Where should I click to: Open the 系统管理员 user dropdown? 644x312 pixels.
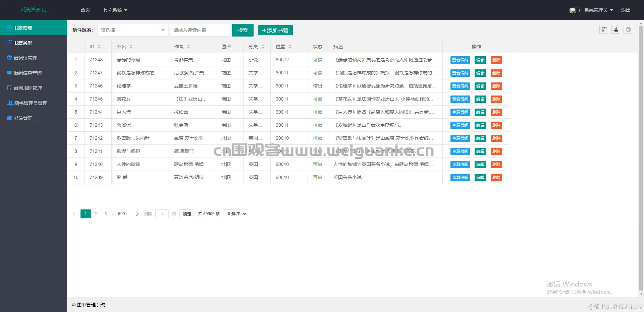599,10
